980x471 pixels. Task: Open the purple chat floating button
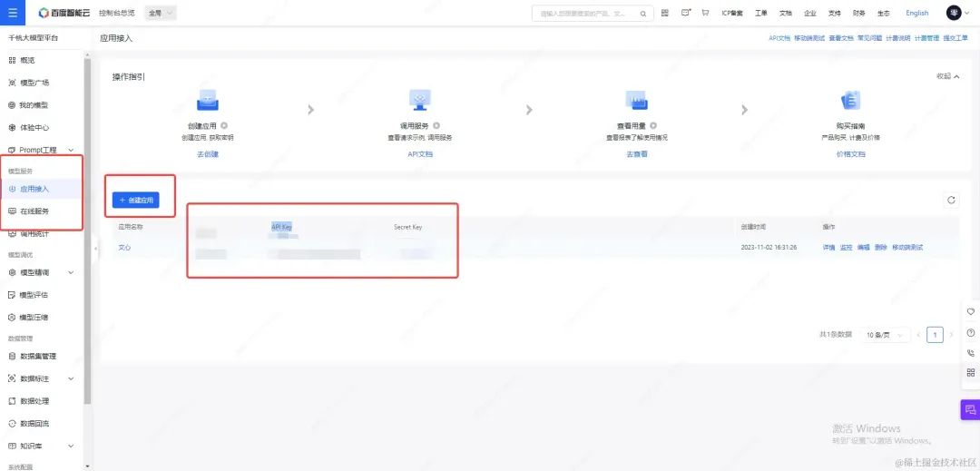click(970, 410)
